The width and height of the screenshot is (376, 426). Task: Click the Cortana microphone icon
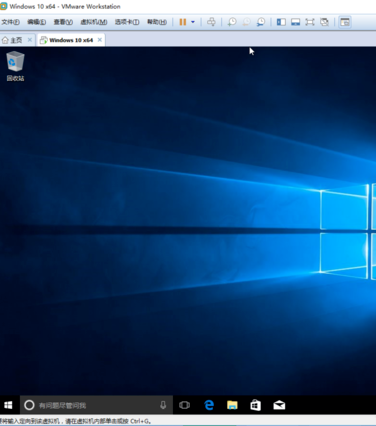pyautogui.click(x=163, y=405)
